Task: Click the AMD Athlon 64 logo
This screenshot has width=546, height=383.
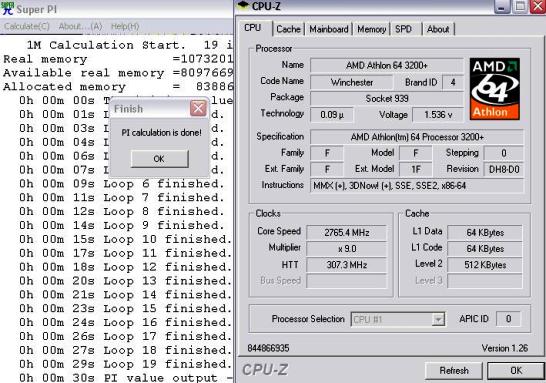Action: [x=494, y=89]
